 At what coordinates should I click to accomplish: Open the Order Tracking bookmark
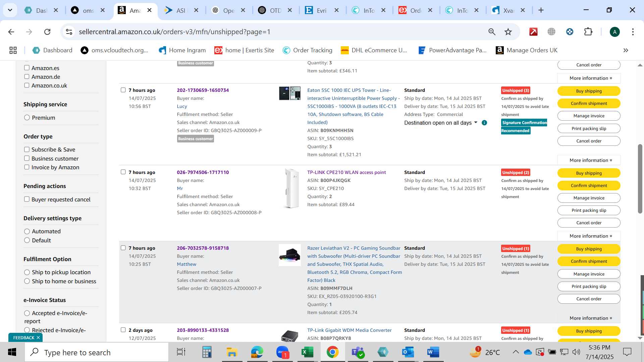(308, 50)
